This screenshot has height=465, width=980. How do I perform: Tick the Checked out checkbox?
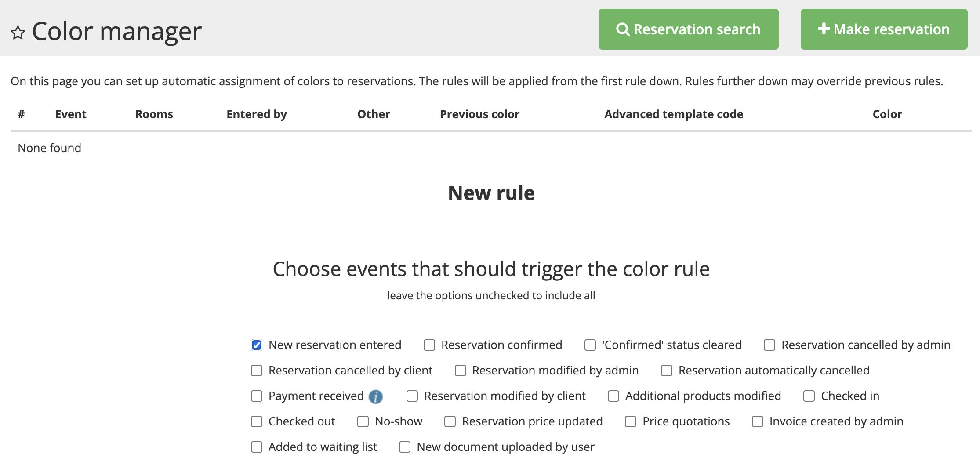click(257, 421)
